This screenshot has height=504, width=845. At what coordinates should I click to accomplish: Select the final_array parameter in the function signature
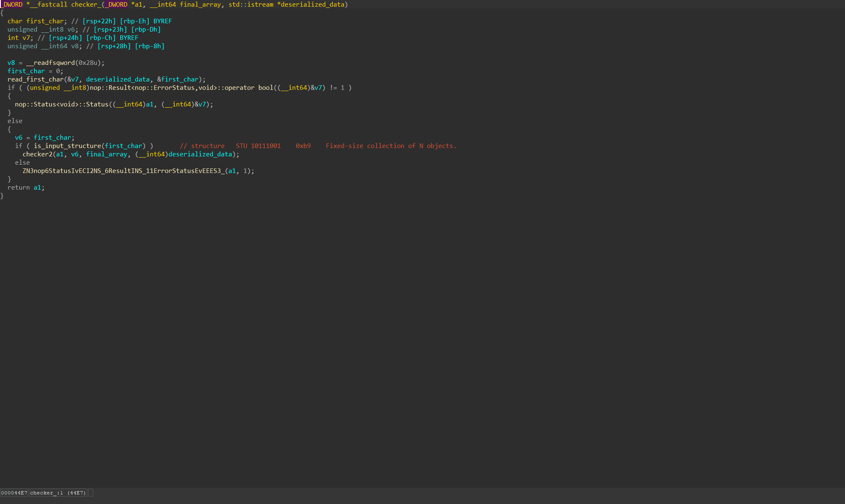click(x=200, y=5)
